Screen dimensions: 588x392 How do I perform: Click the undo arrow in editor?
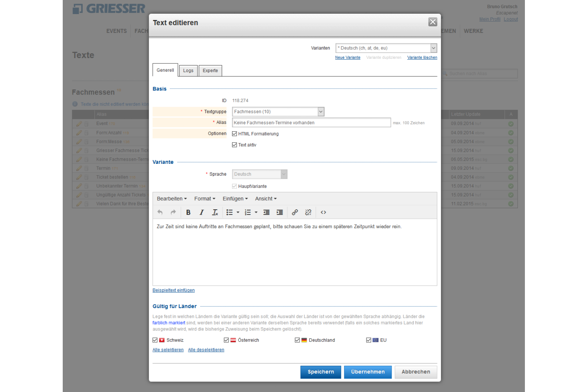click(160, 212)
